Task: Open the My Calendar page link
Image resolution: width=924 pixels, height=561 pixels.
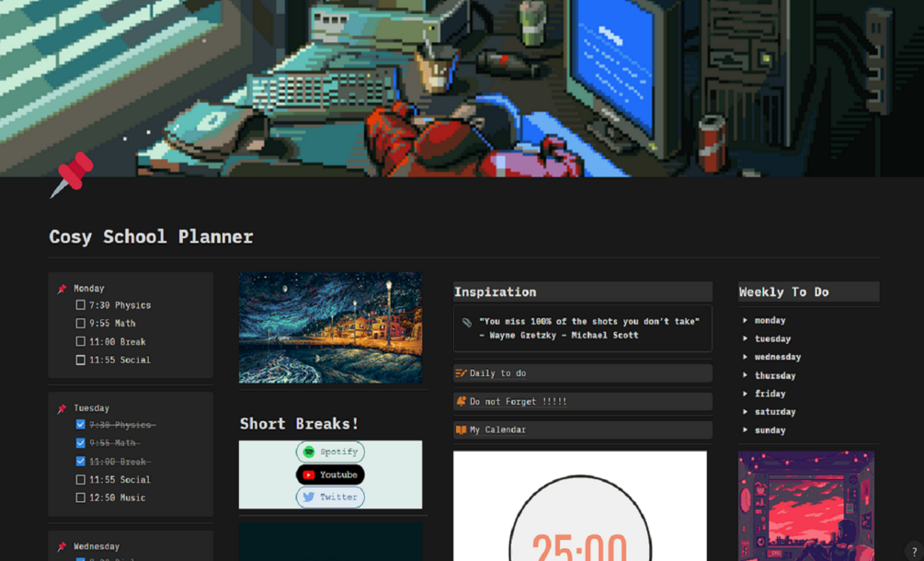Action: pos(583,429)
